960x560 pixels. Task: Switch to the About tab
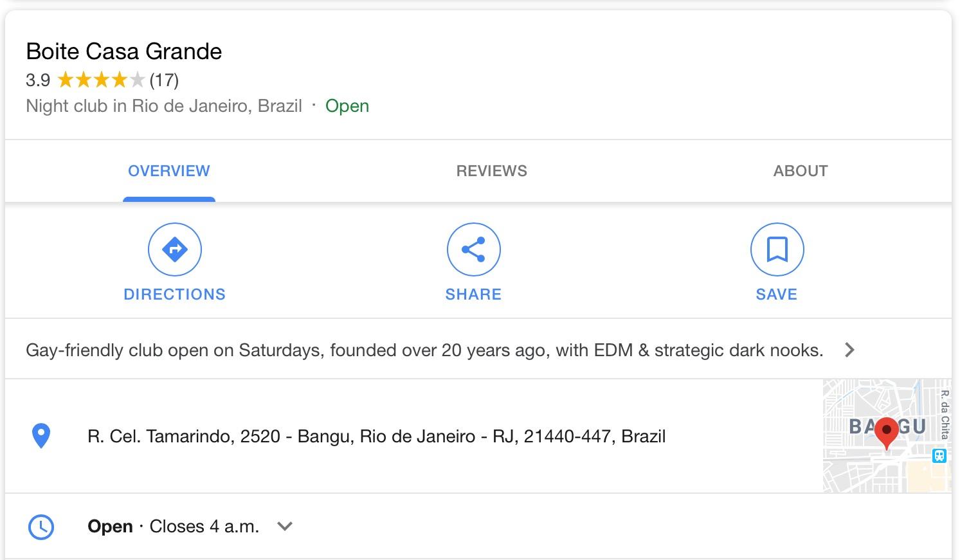point(801,171)
